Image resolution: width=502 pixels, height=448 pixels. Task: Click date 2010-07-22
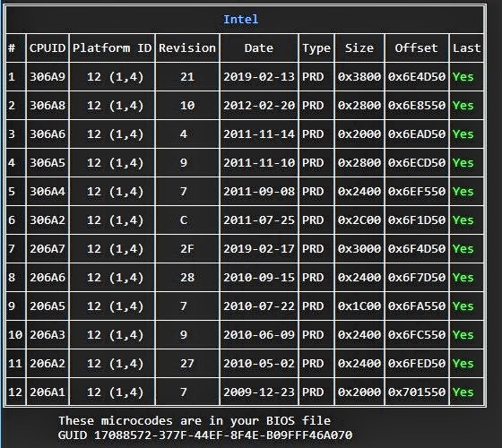pyautogui.click(x=259, y=306)
